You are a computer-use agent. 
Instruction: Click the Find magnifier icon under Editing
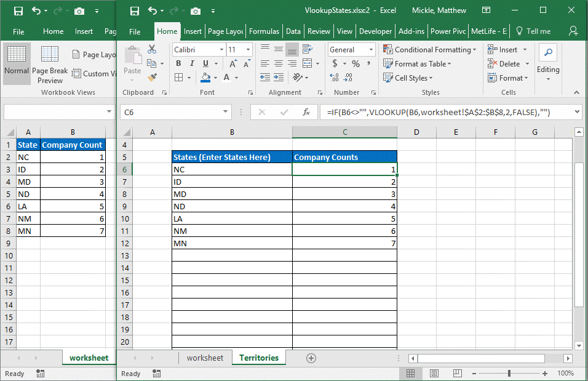tap(548, 52)
